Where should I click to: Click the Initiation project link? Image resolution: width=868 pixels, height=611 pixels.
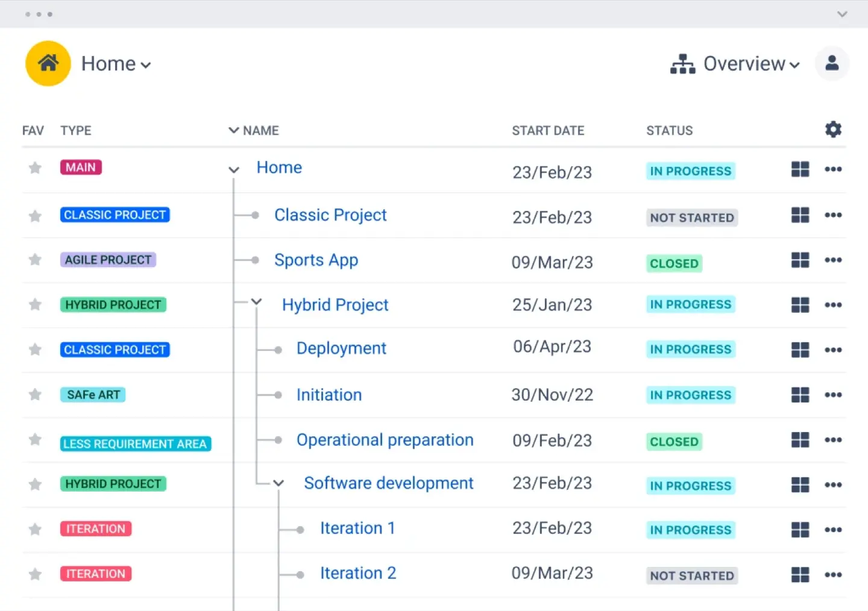[x=329, y=395]
